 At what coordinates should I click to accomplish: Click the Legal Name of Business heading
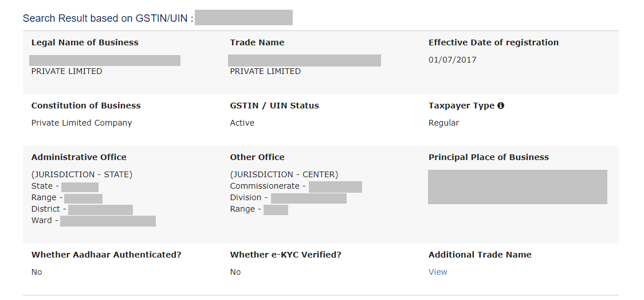point(85,42)
